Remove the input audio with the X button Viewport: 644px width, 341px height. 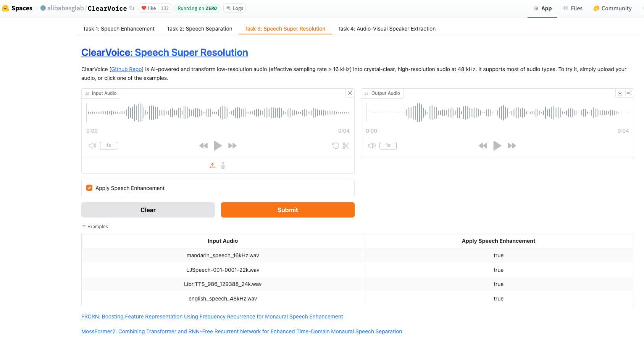tap(350, 93)
